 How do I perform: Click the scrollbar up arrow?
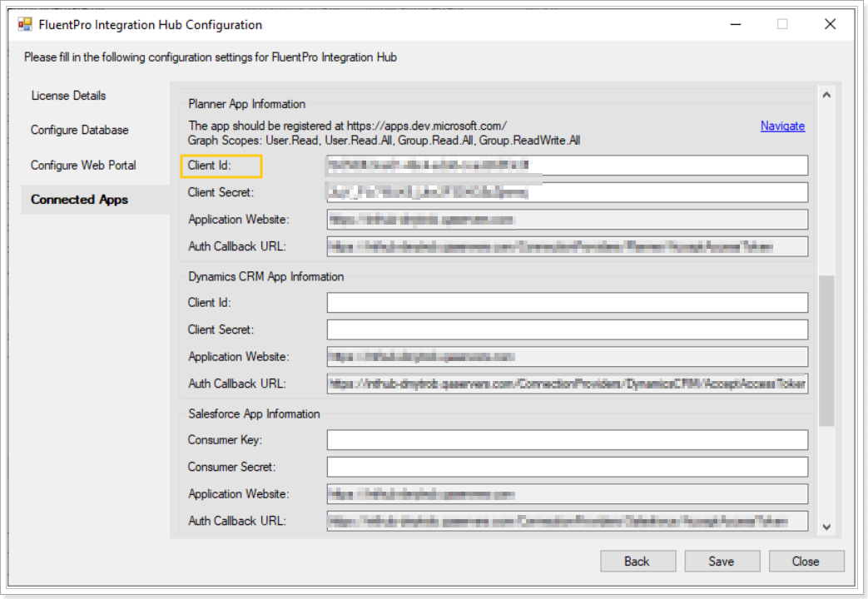tap(826, 95)
